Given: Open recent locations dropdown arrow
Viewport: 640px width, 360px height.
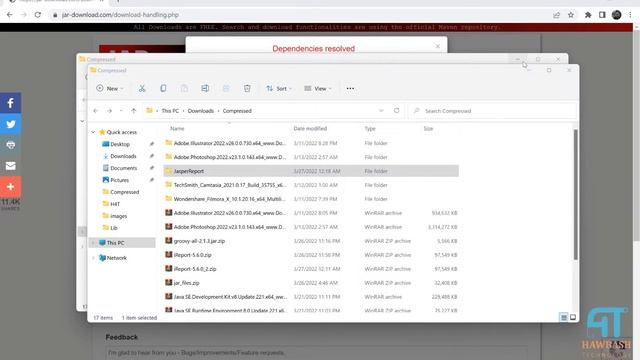Looking at the screenshot, I should (121, 111).
